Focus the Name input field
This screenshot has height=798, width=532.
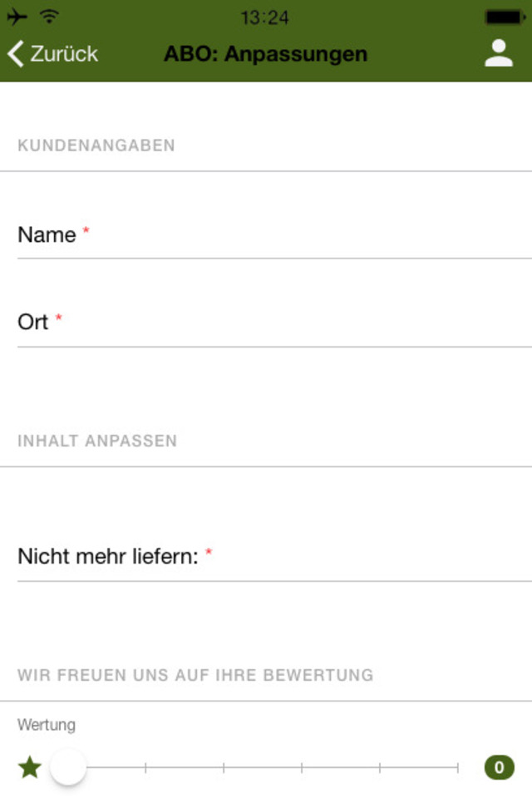click(x=275, y=235)
